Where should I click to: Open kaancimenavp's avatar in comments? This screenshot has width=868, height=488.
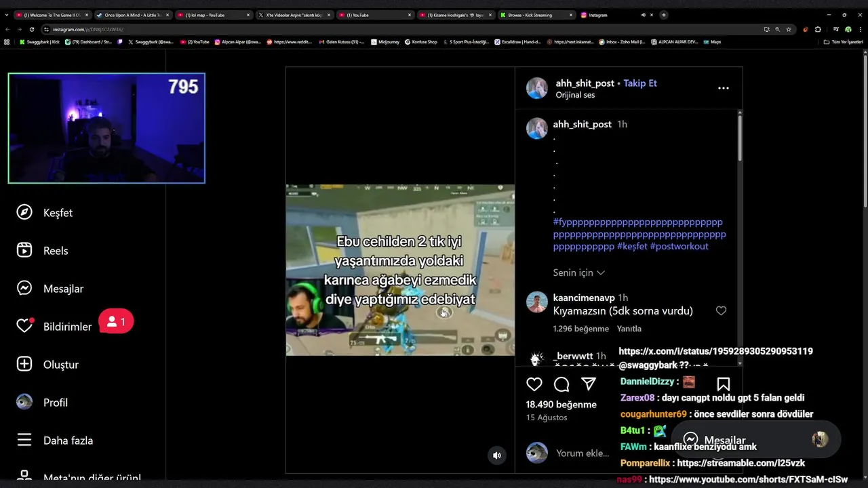coord(537,302)
